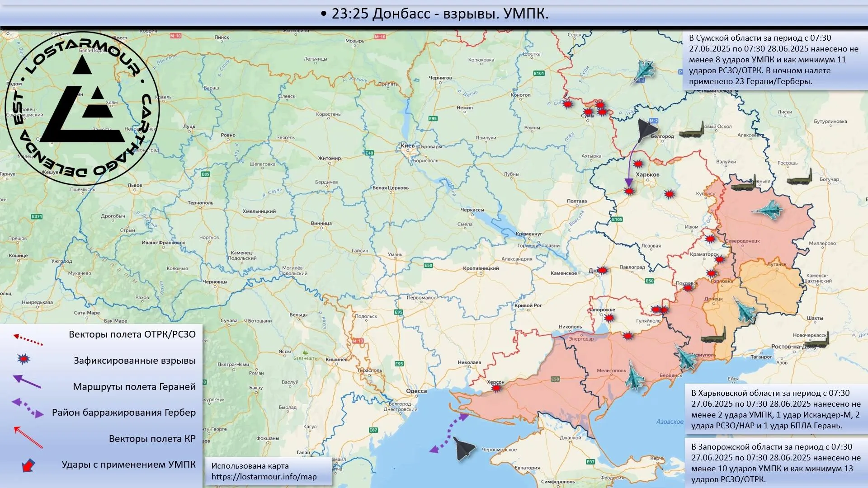Click the title bar reading 23:25 Донбасс
The image size is (868, 488).
pyautogui.click(x=434, y=14)
